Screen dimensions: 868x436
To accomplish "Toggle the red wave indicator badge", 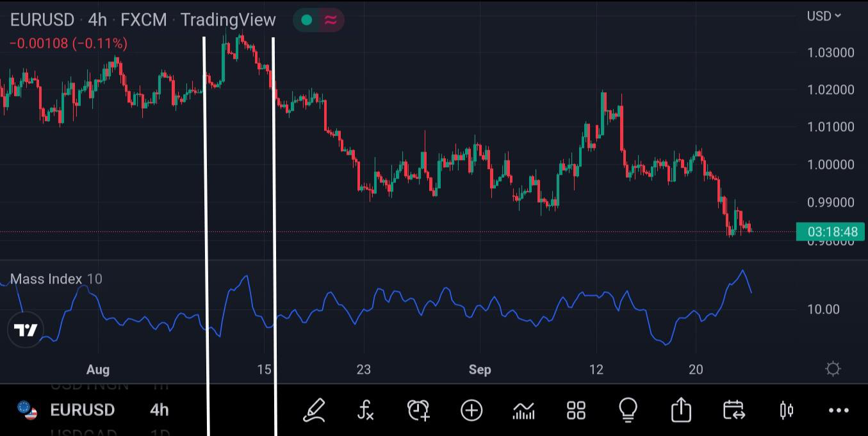I will click(x=331, y=20).
